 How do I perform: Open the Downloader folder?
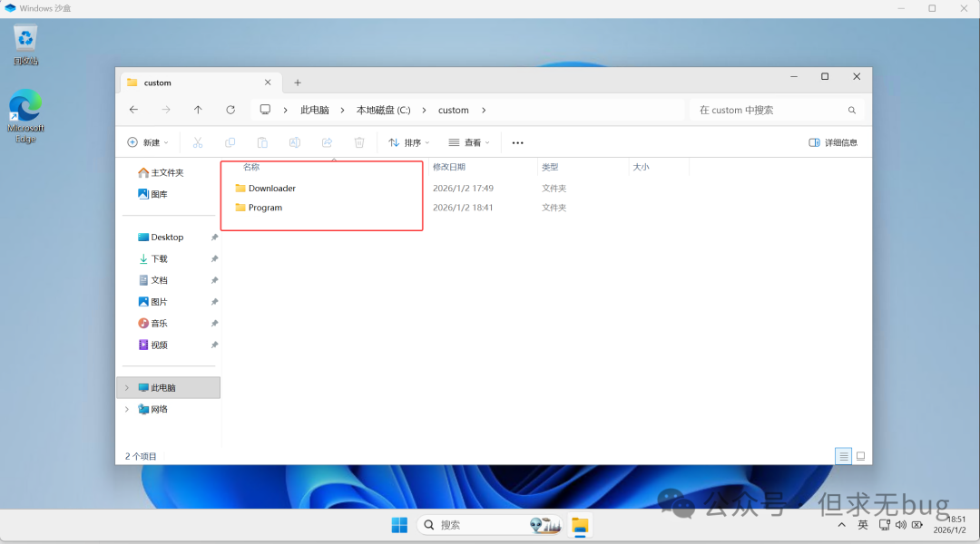point(271,189)
